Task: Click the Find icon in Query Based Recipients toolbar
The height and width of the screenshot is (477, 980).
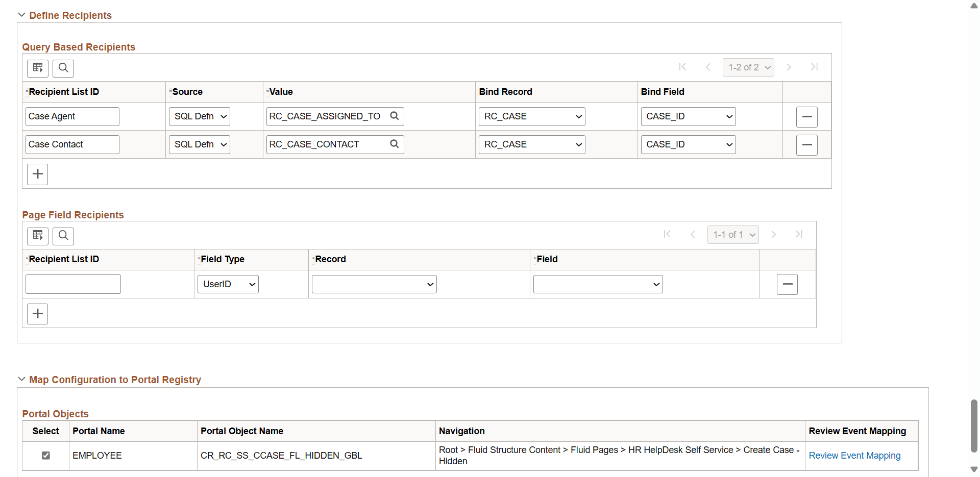Action: (63, 68)
